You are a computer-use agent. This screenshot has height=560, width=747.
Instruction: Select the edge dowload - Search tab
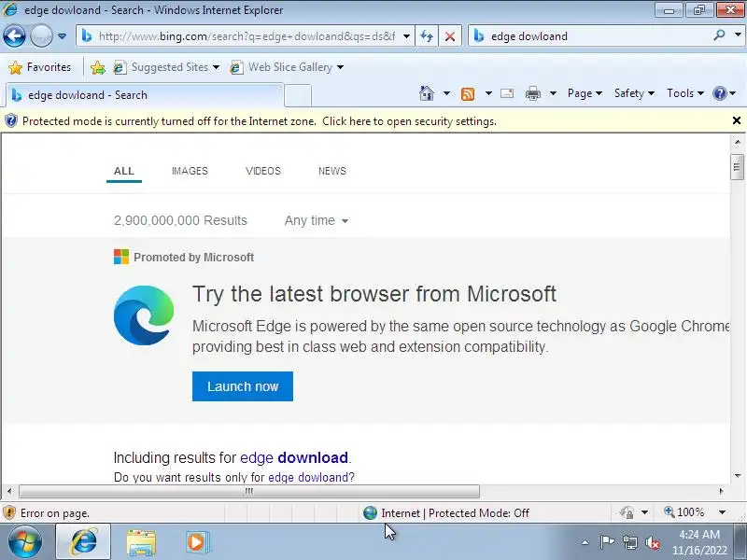click(144, 95)
